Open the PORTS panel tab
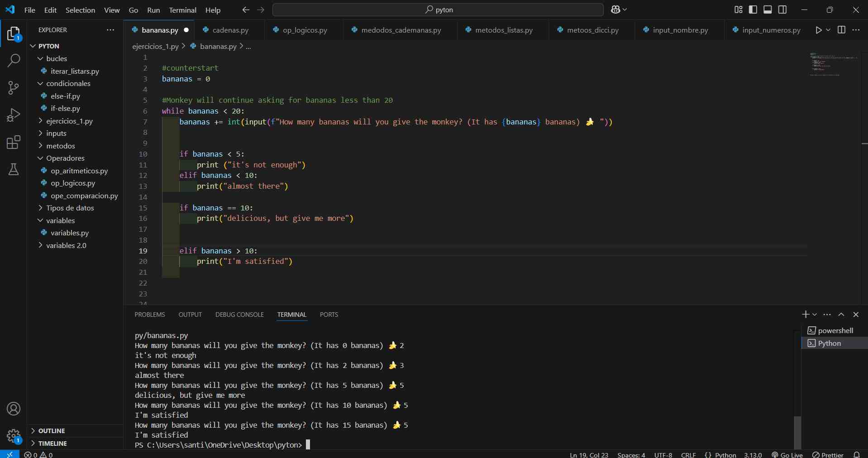This screenshot has width=868, height=458. coord(329,315)
